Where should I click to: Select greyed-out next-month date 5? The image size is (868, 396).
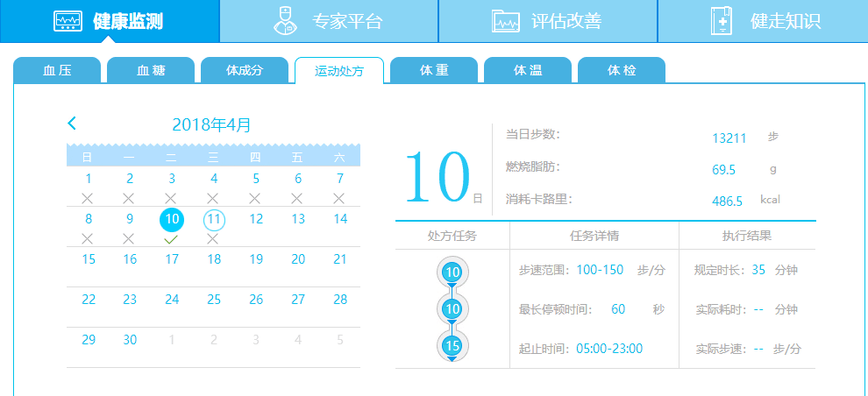point(340,340)
